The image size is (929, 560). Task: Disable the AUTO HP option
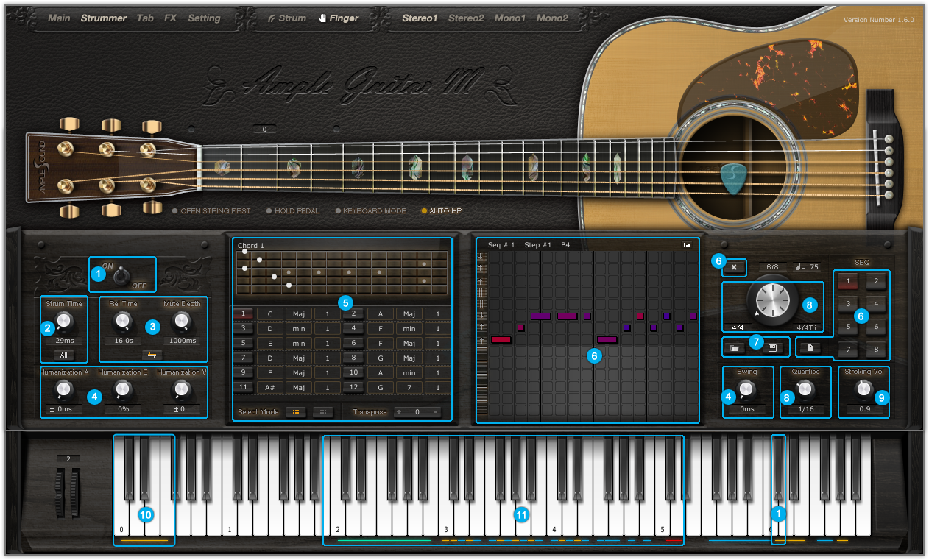tap(441, 210)
